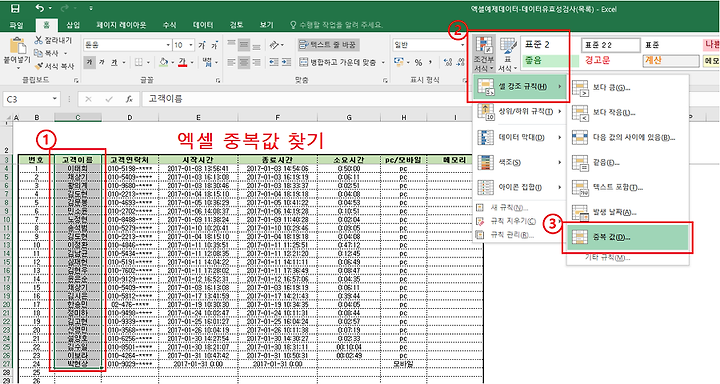Select Text that Contains (텍스트 포함) rule
The height and width of the screenshot is (384, 720).
627,187
